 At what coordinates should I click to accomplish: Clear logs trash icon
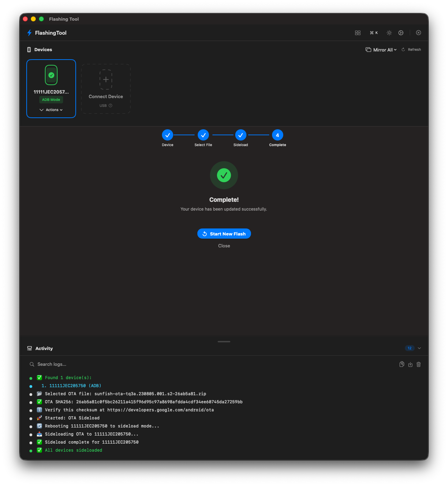(x=419, y=364)
